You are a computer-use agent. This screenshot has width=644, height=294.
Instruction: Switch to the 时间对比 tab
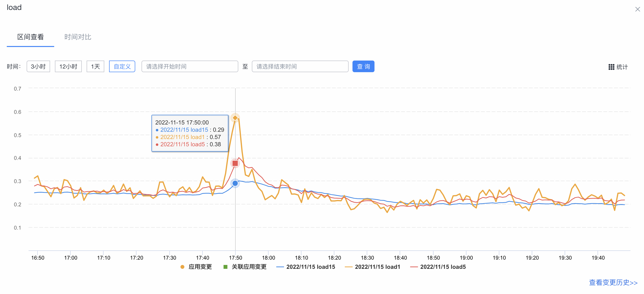[78, 37]
